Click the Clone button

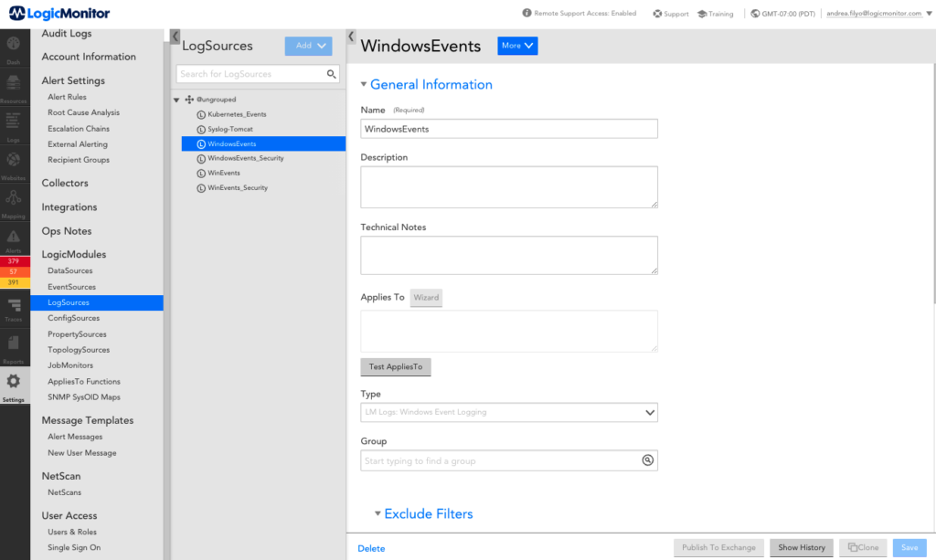[x=864, y=547]
